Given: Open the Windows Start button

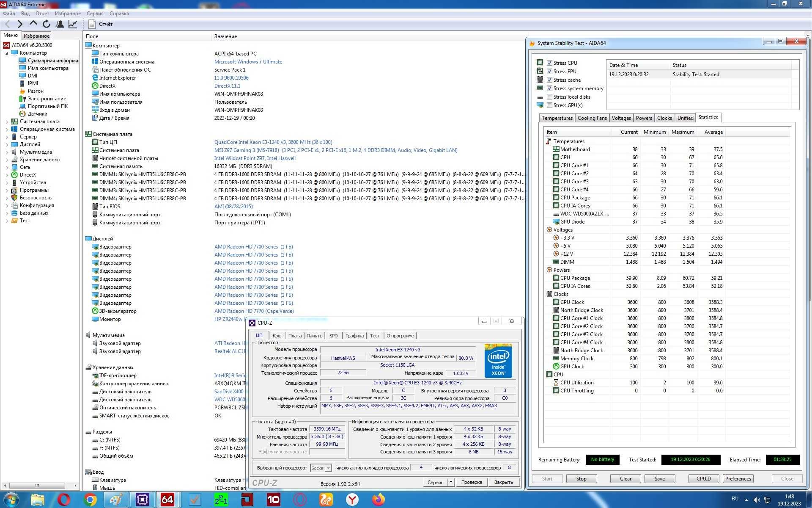Looking at the screenshot, I should pos(11,500).
